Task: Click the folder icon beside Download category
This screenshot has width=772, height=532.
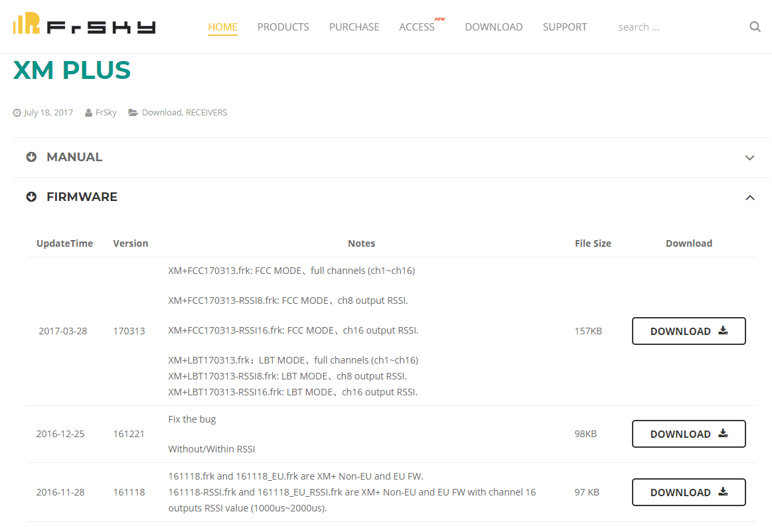Action: pyautogui.click(x=133, y=113)
